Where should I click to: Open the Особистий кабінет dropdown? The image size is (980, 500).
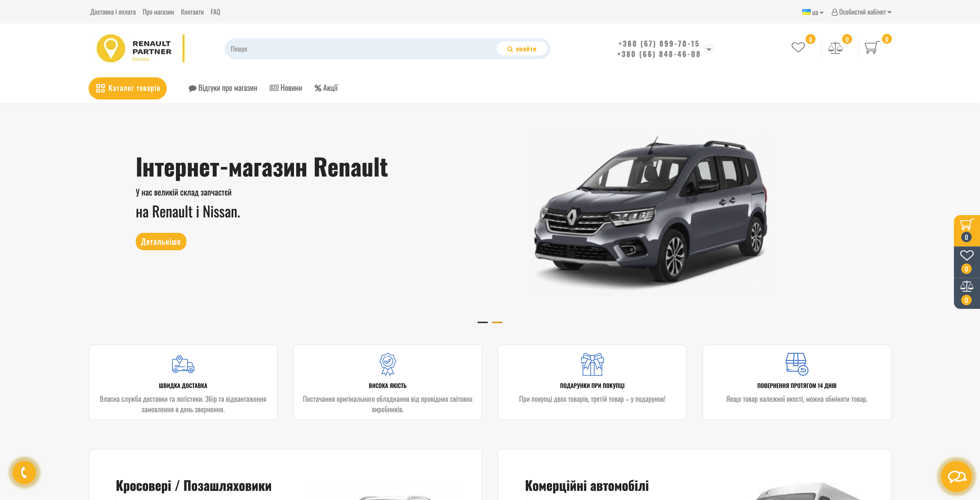(x=861, y=12)
